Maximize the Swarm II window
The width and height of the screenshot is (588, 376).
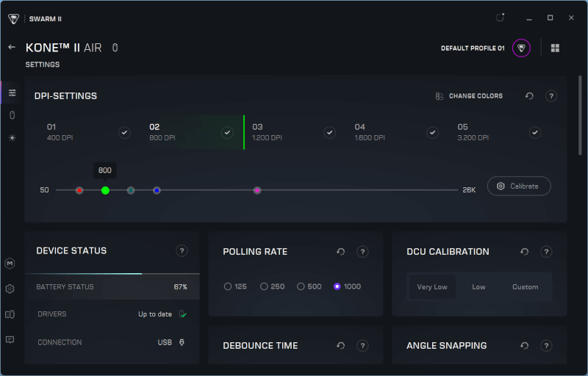(x=550, y=18)
